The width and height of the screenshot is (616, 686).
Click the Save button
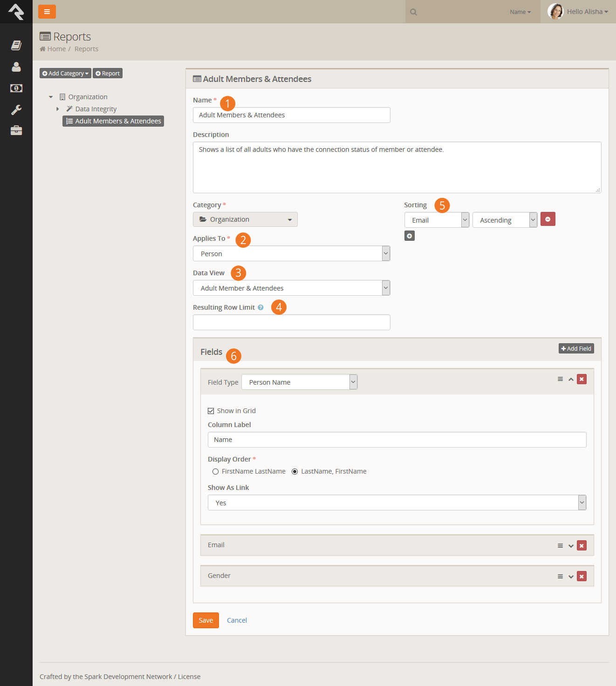206,620
